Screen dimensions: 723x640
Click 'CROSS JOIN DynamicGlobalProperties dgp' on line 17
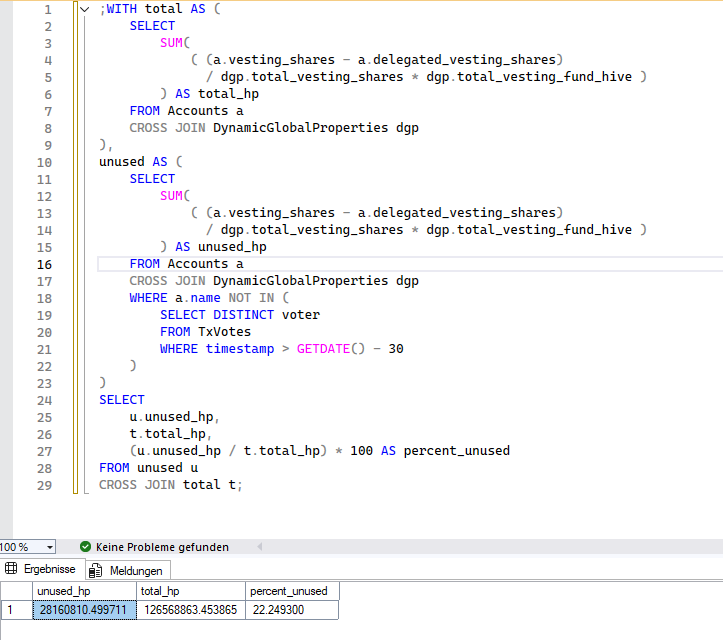click(274, 281)
